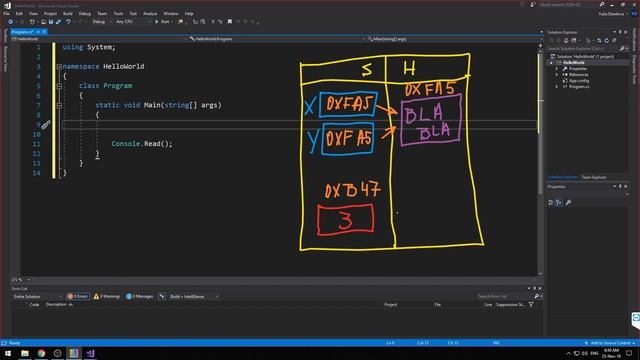Expand the References tree node
Image resolution: width=640 pixels, height=360 pixels.
(x=557, y=75)
